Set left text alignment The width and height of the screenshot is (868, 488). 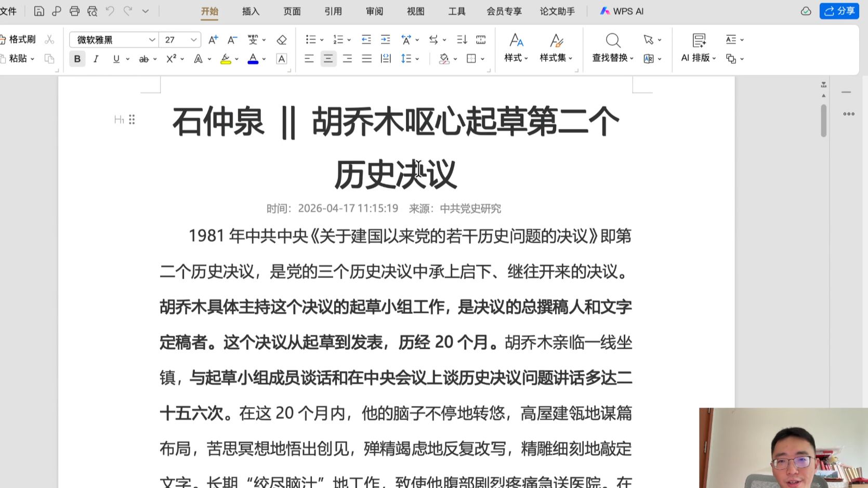(x=309, y=59)
